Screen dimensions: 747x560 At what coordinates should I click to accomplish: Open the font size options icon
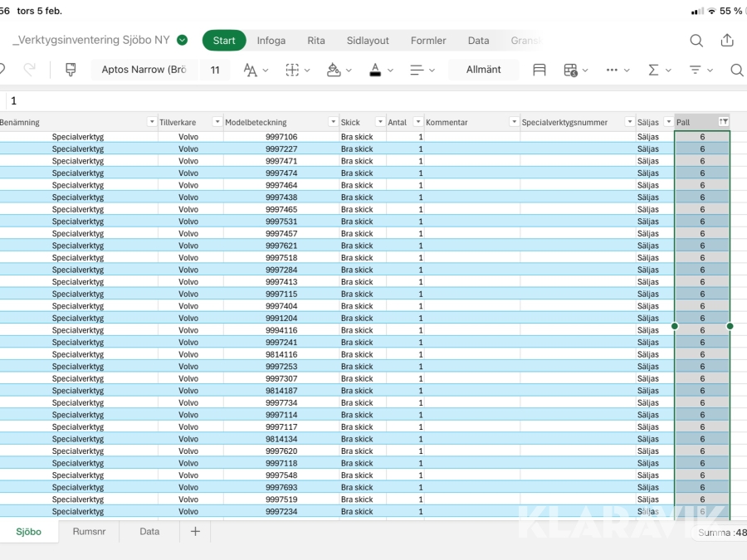point(251,70)
